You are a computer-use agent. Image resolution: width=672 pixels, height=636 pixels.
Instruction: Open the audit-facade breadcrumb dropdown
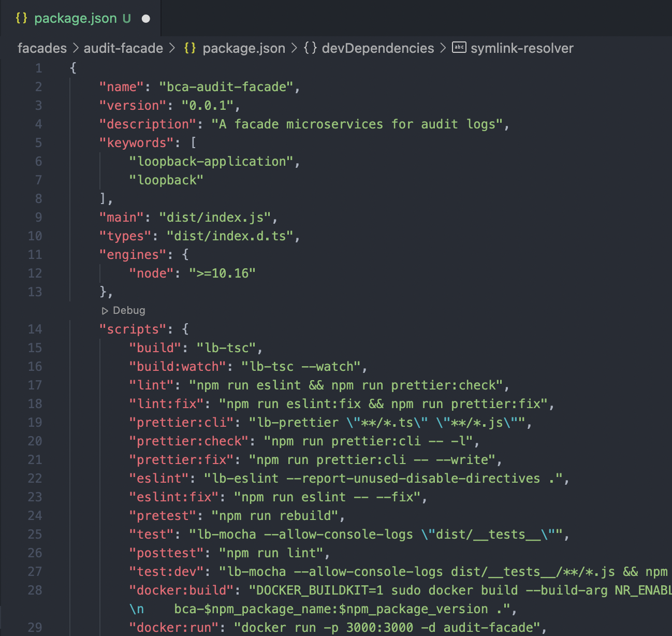coord(123,48)
